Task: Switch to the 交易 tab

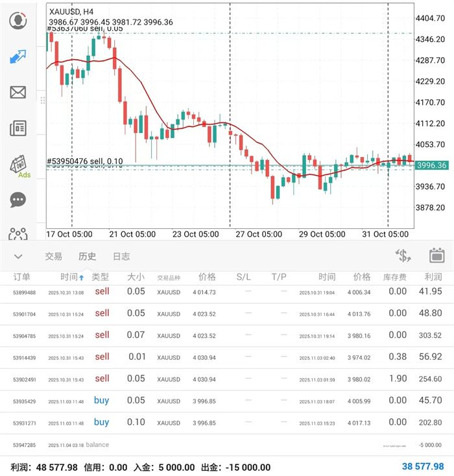Action: click(x=53, y=257)
